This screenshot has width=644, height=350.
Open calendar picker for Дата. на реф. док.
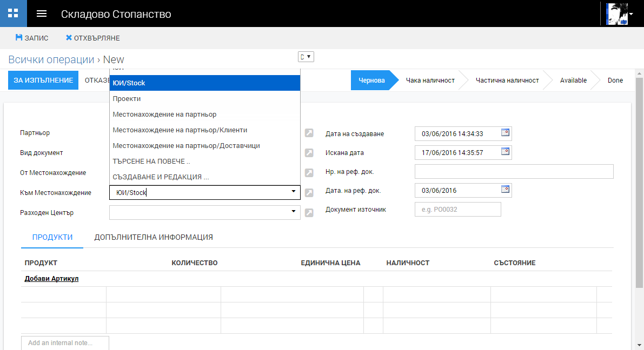click(x=505, y=189)
